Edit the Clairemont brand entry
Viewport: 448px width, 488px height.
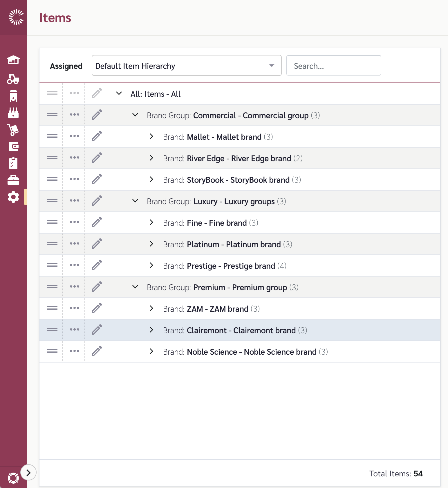point(97,329)
